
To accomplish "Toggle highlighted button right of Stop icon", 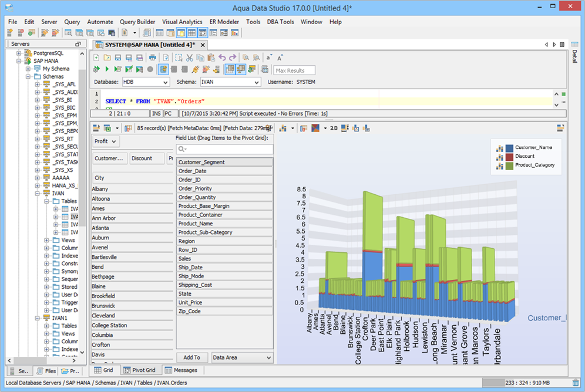I will (x=163, y=69).
